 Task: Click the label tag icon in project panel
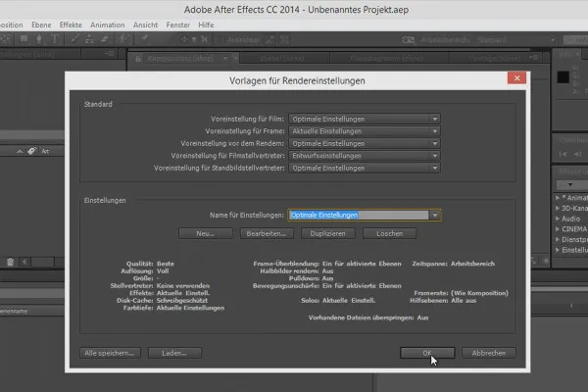pos(32,151)
